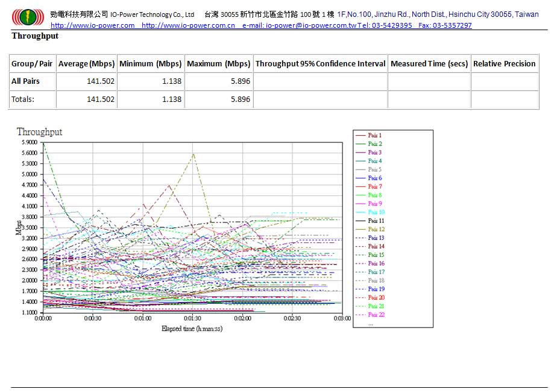Click the Pair 22 legend entry

tap(370, 315)
